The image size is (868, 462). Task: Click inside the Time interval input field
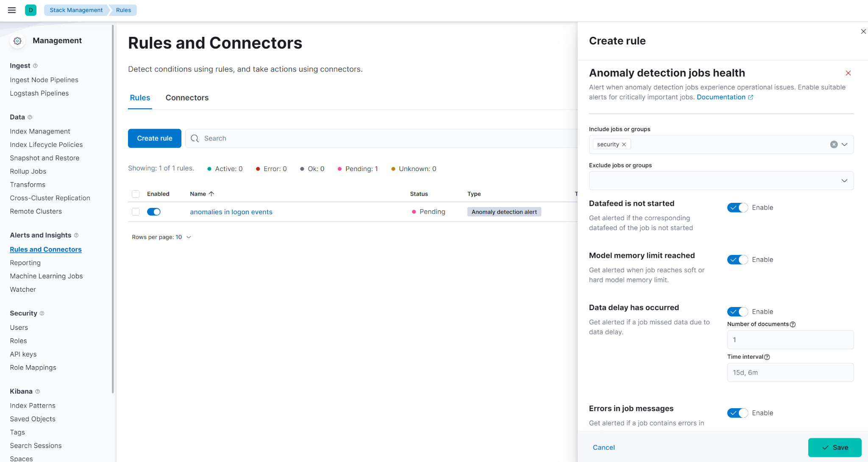click(790, 372)
